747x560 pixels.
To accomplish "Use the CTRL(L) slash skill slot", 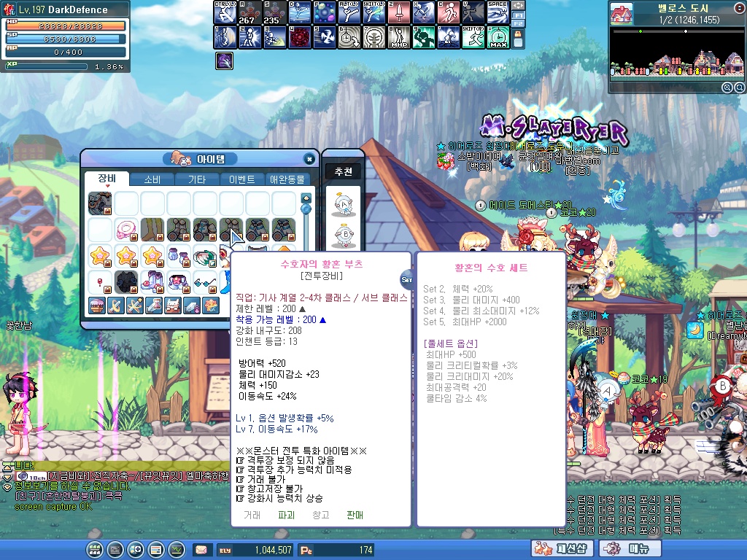I will pyautogui.click(x=225, y=12).
